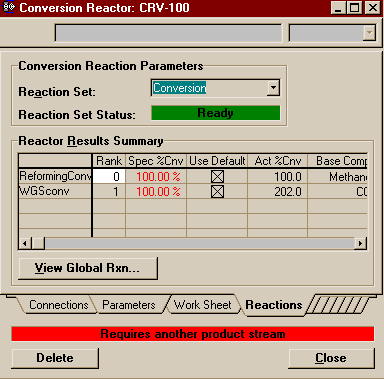This screenshot has width=384, height=379.
Task: Open the Parameters tab
Action: (129, 305)
